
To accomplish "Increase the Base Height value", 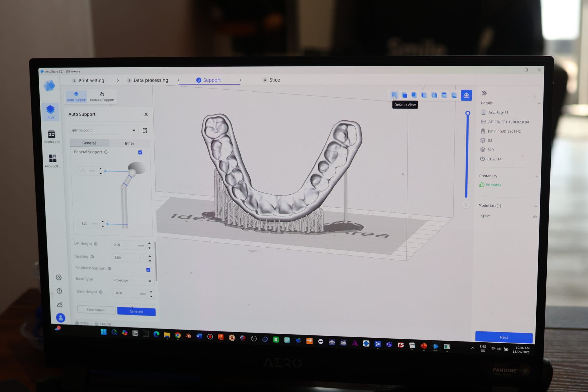I will pyautogui.click(x=151, y=292).
